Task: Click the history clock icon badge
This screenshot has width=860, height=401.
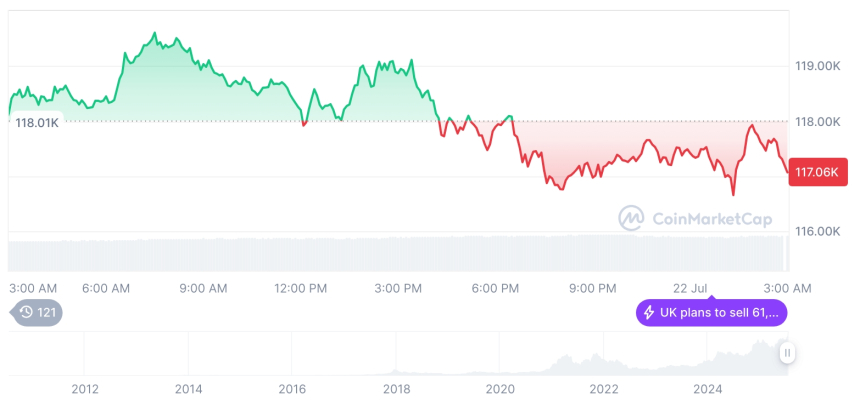Action: [x=26, y=313]
